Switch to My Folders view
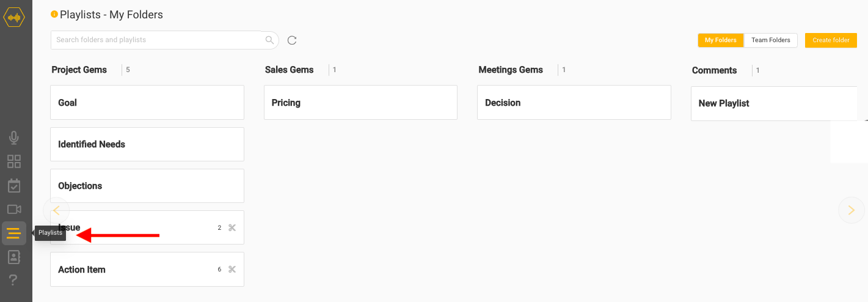 click(721, 40)
